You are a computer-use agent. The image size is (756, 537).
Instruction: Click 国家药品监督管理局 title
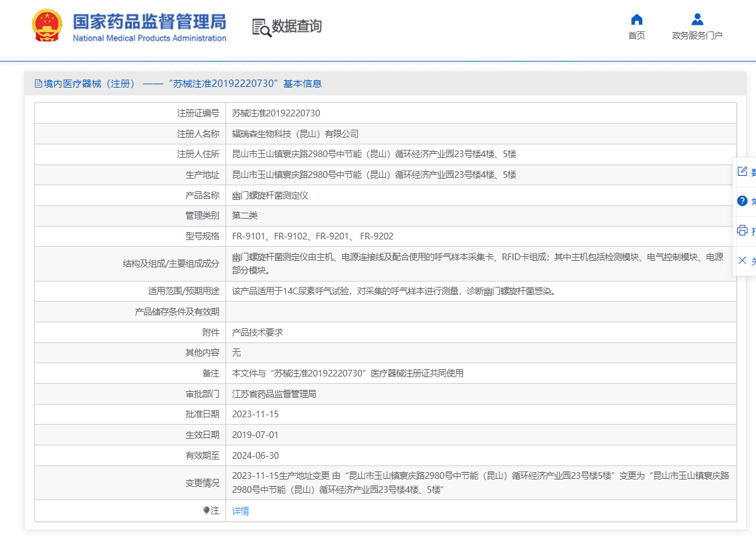click(149, 21)
